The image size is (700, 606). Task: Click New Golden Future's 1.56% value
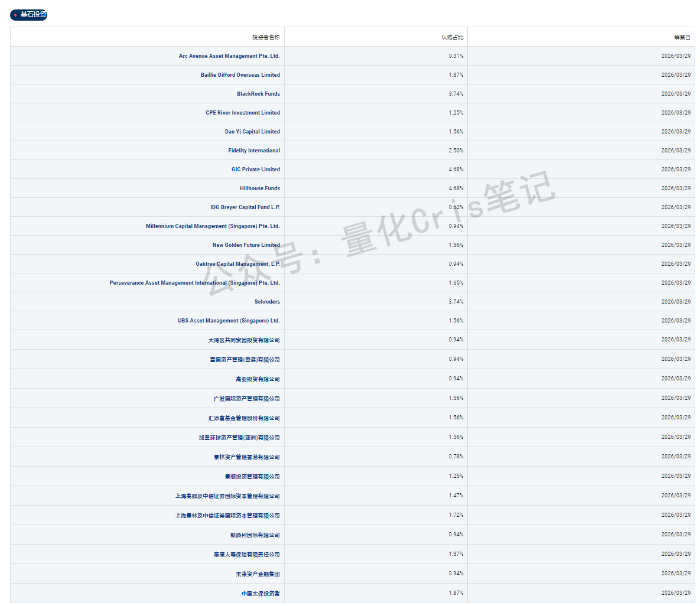point(456,245)
